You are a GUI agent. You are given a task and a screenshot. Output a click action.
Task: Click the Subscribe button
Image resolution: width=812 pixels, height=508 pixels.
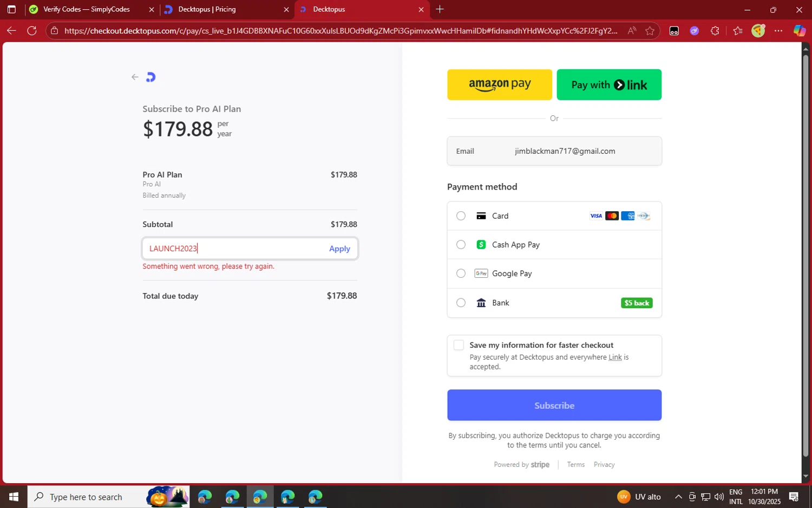(554, 405)
